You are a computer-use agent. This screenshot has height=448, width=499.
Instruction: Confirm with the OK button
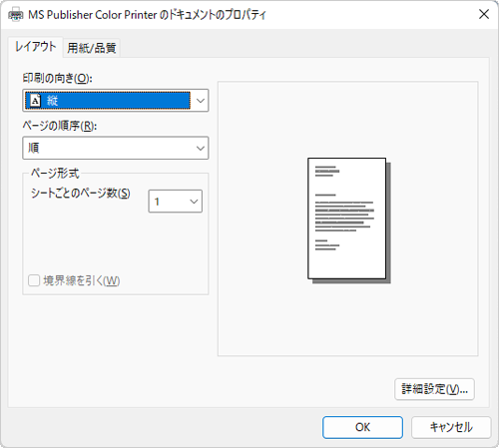coord(362,427)
